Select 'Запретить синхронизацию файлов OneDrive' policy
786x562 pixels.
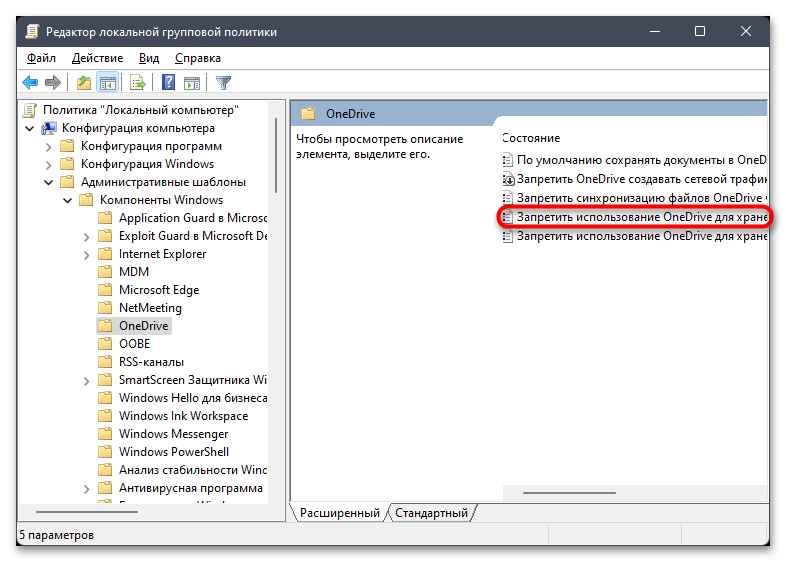point(634,198)
